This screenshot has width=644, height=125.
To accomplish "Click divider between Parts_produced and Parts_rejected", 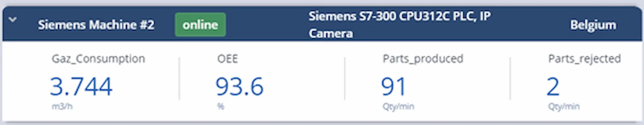I will pos(510,79).
